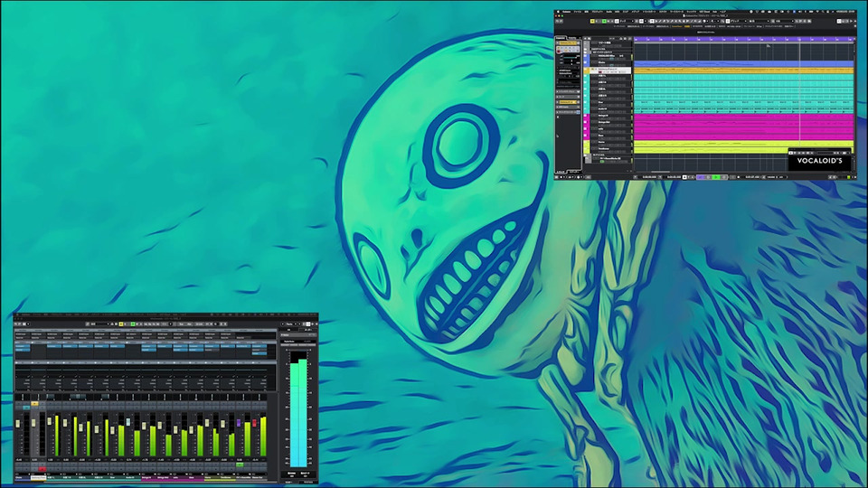868x488 pixels.
Task: Click the first mixer channel's volume fader handle
Action: click(18, 424)
